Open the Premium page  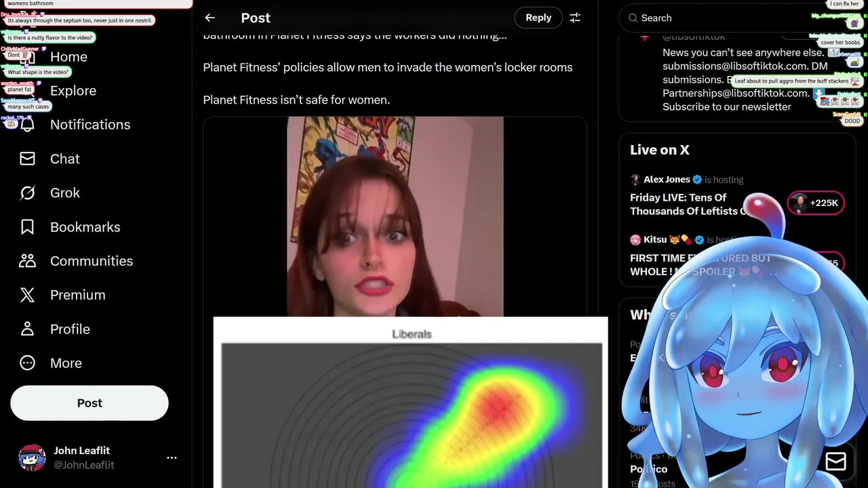[77, 295]
